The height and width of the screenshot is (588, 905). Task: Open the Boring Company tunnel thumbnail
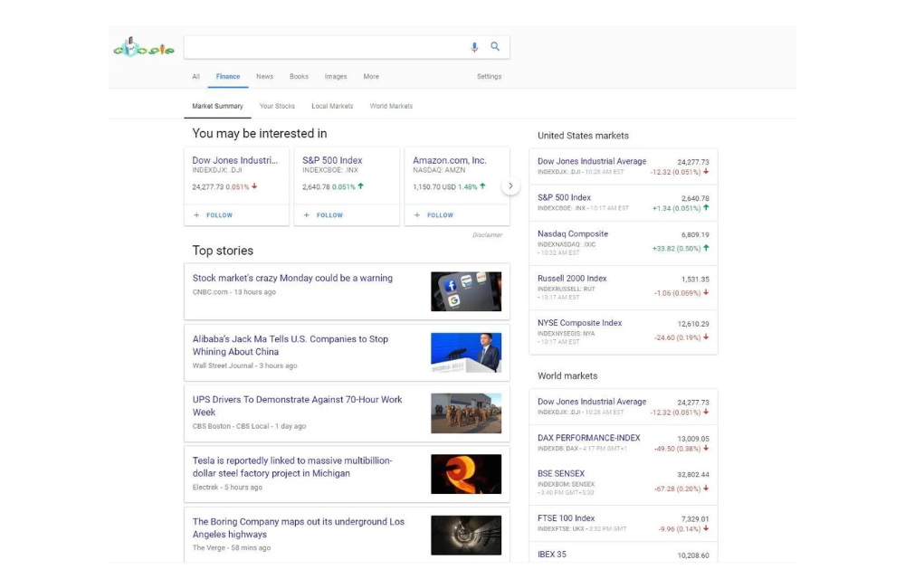click(465, 535)
